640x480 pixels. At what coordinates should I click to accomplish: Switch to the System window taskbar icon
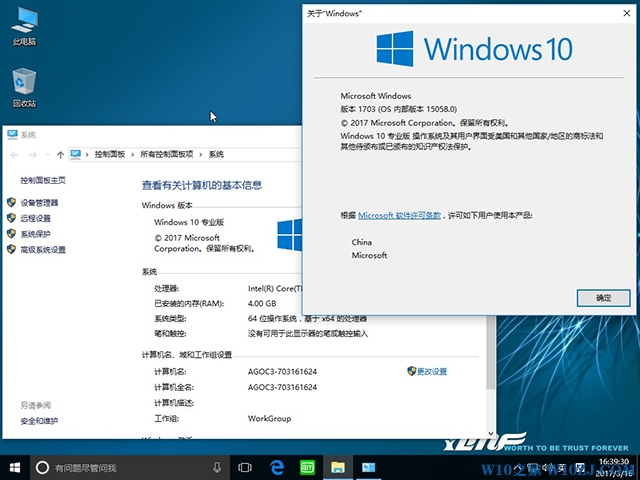pos(369,468)
